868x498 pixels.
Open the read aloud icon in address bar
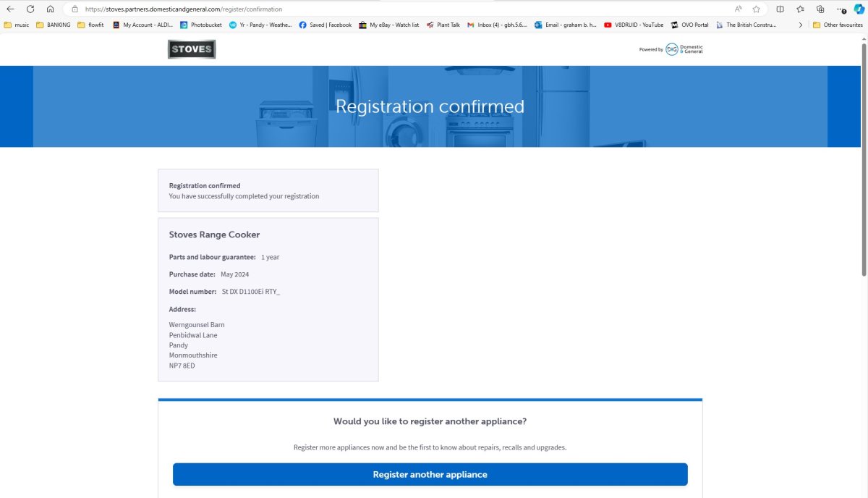[x=738, y=9]
